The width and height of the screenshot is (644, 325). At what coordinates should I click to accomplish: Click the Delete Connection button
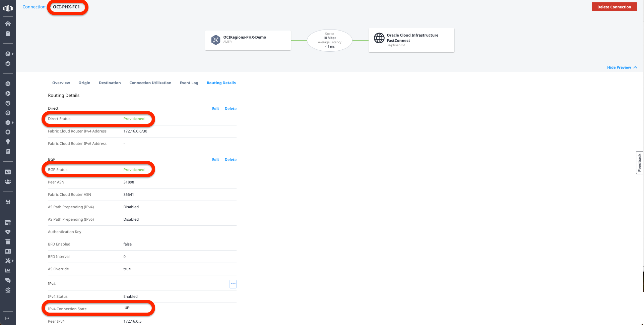[614, 7]
